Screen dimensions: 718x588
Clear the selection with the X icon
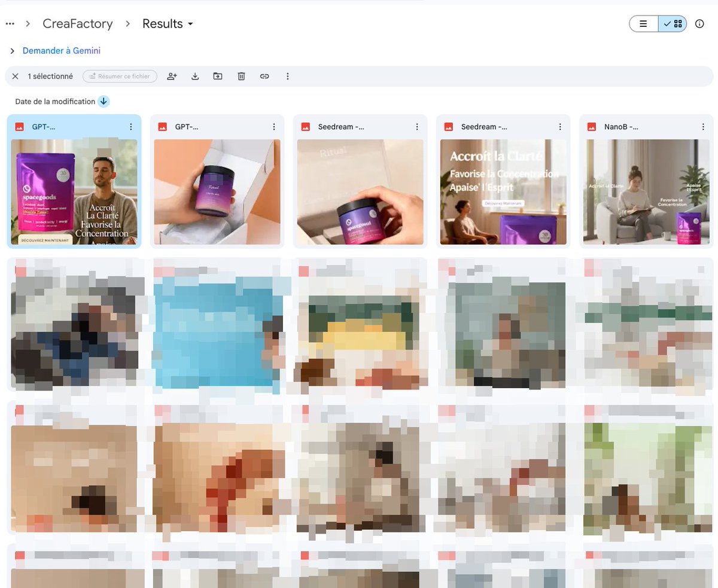click(16, 77)
